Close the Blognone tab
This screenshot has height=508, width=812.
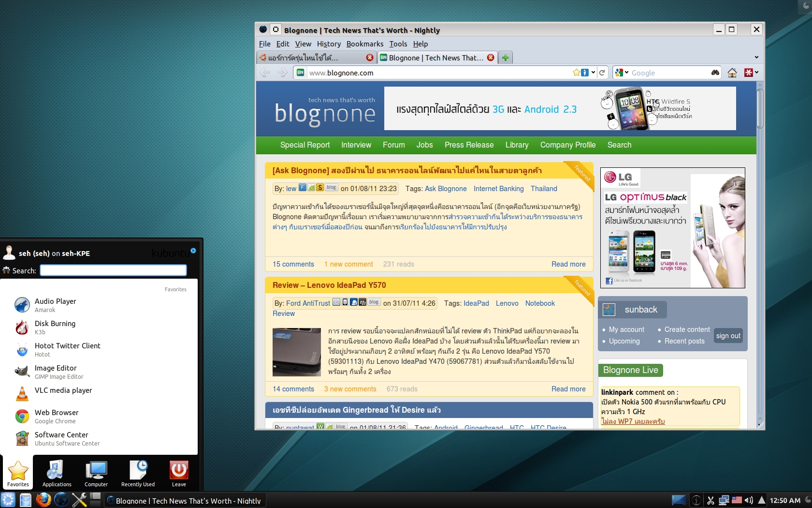(x=491, y=58)
